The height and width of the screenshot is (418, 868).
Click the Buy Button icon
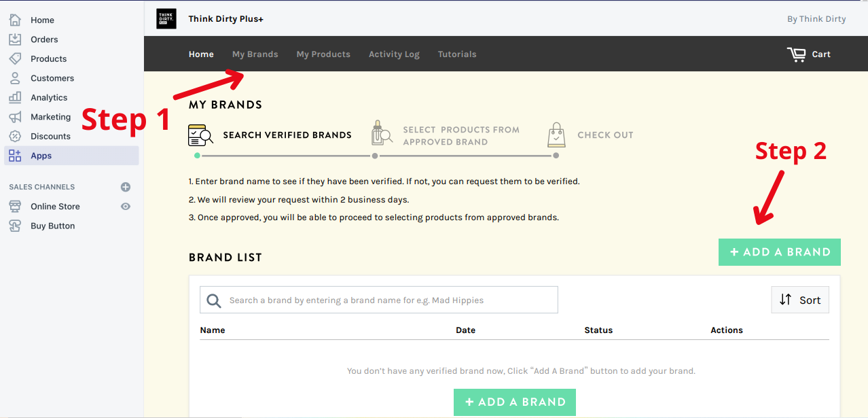click(15, 226)
